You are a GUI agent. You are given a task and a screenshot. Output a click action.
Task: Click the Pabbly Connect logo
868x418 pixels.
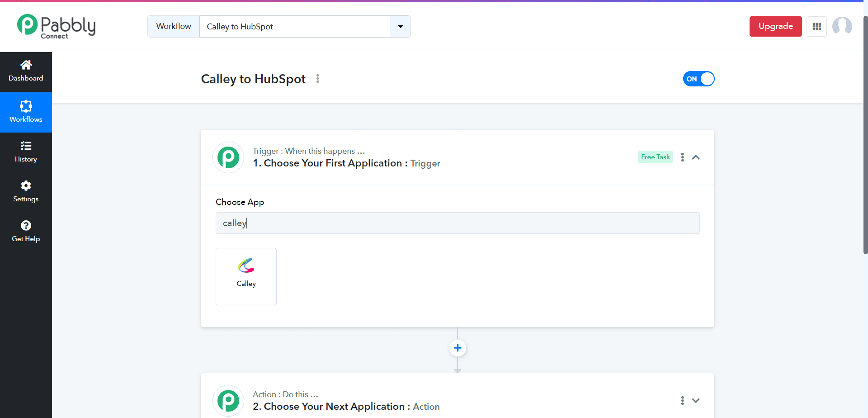coord(56,26)
